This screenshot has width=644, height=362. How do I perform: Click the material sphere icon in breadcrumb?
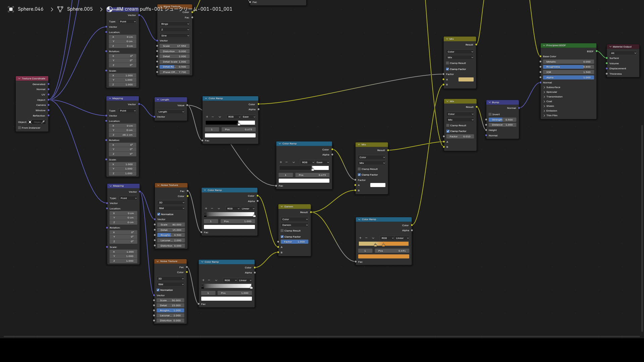pyautogui.click(x=109, y=9)
